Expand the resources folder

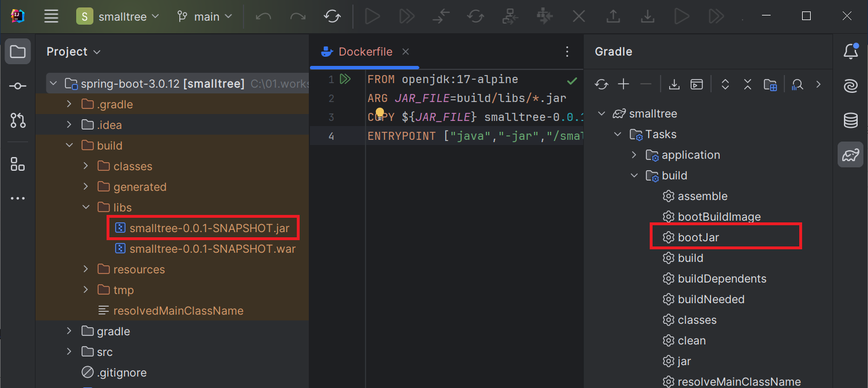click(x=85, y=269)
